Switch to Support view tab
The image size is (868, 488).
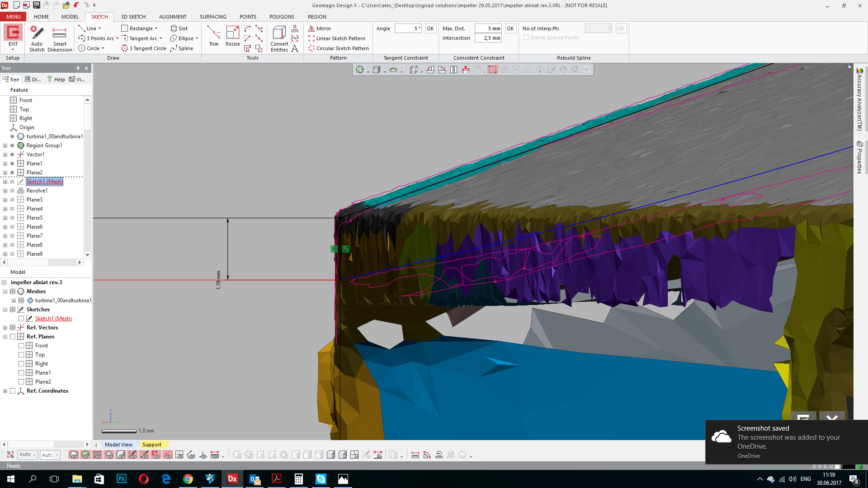coord(152,445)
